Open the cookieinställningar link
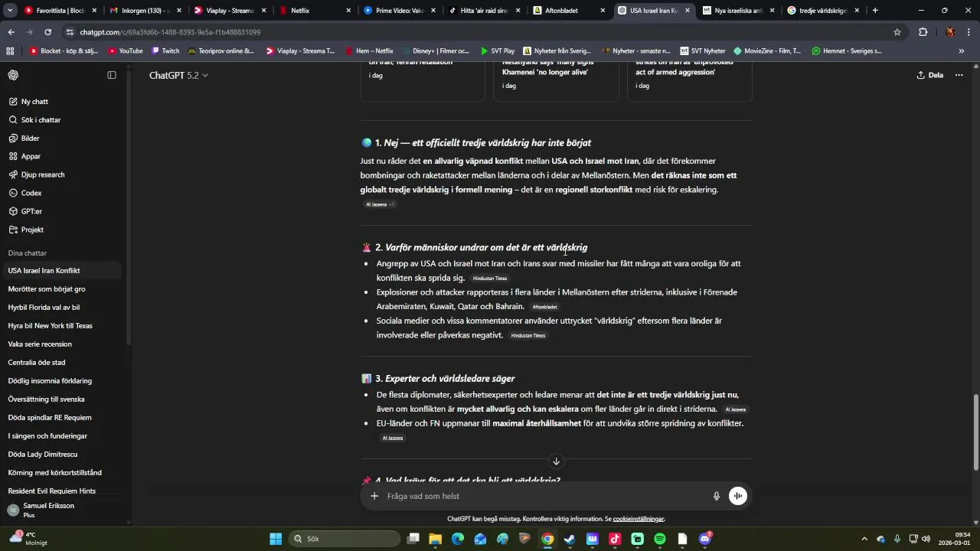 [639, 519]
